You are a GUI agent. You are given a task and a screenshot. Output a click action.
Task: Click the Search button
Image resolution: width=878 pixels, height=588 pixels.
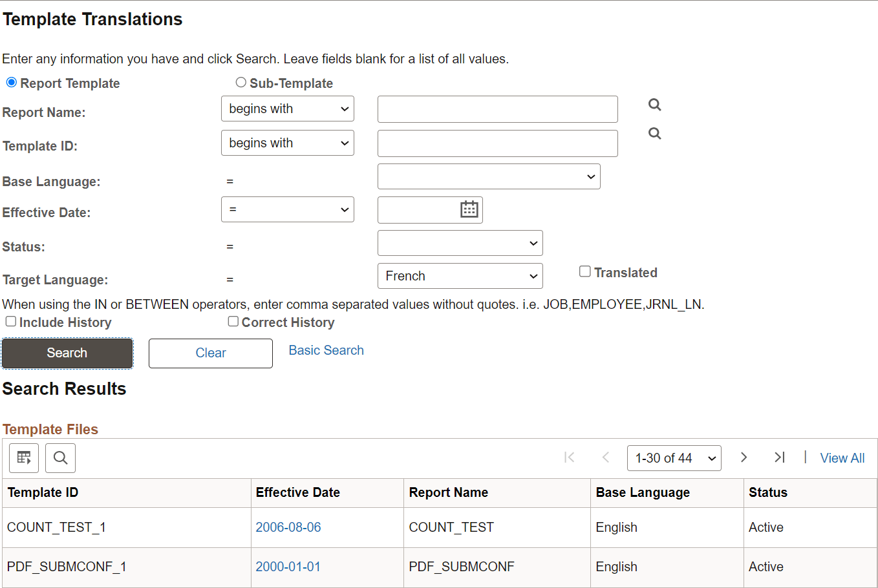(67, 353)
